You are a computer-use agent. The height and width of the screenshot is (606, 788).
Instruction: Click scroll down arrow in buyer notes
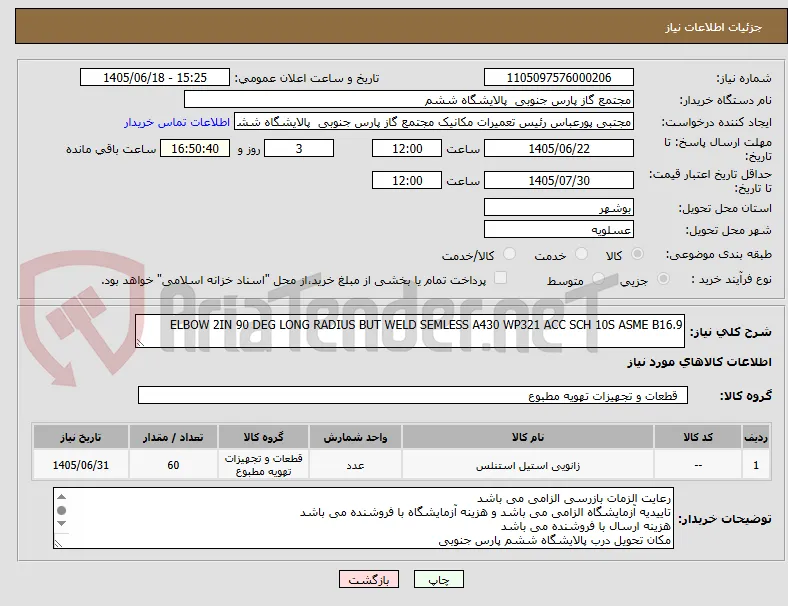click(x=61, y=524)
